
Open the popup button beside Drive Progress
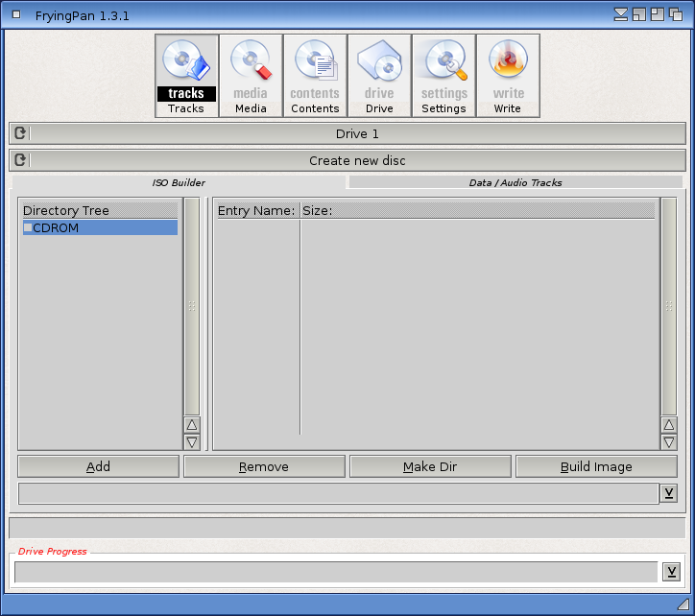672,572
